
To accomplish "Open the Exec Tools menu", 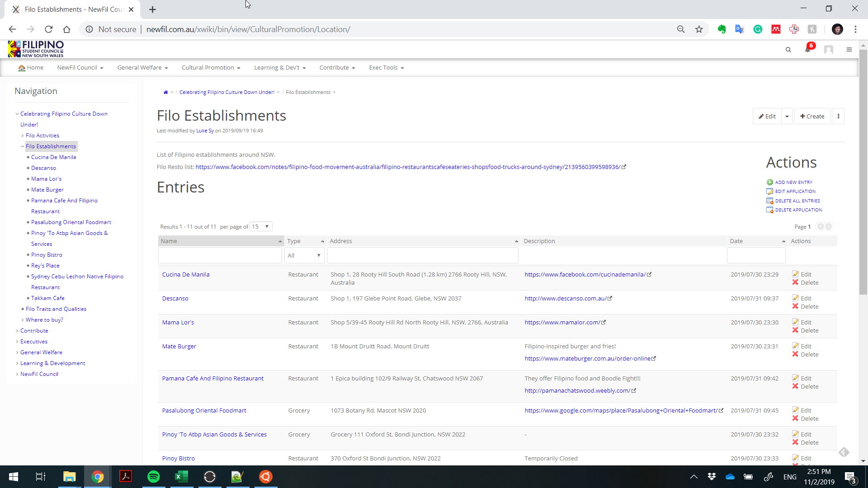I will [x=387, y=68].
